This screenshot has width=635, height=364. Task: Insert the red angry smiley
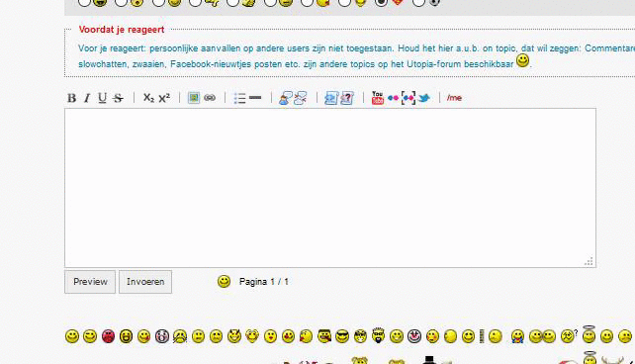click(x=108, y=336)
